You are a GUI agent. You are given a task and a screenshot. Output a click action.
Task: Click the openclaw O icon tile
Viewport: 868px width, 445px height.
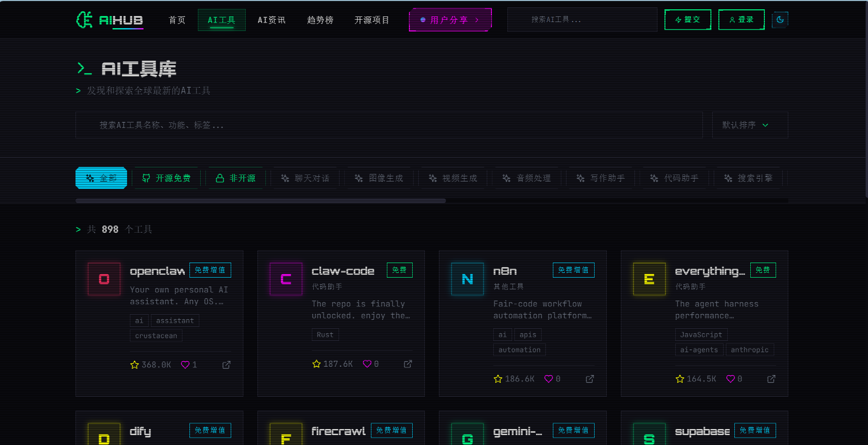click(x=104, y=279)
